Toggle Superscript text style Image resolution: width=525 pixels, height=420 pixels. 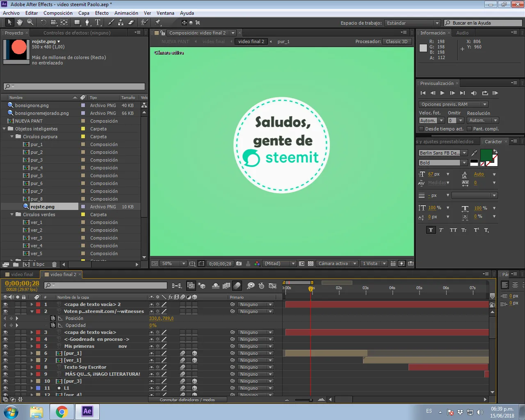pos(476,230)
